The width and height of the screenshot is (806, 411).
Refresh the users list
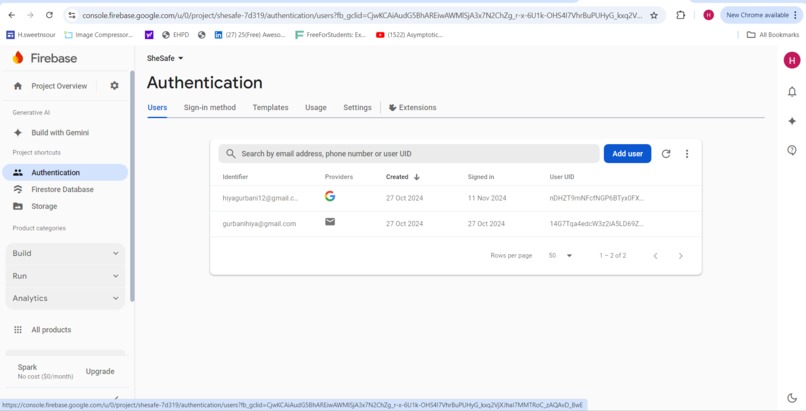tap(666, 154)
